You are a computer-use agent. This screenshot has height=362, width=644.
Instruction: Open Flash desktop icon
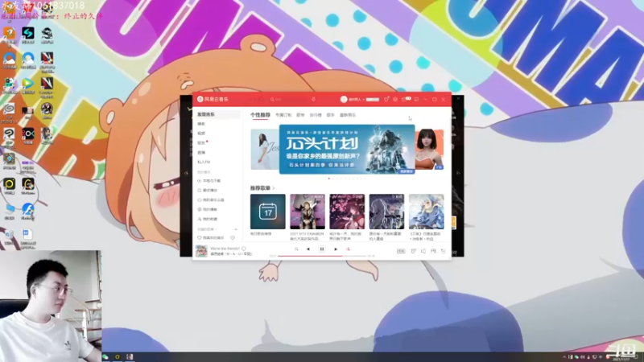[27, 211]
